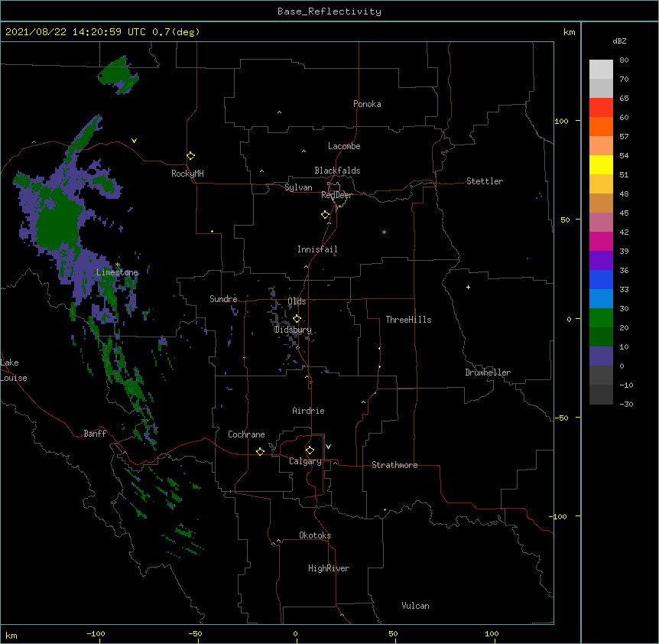Click the Cochrane town label
The image size is (659, 644).
point(246,434)
